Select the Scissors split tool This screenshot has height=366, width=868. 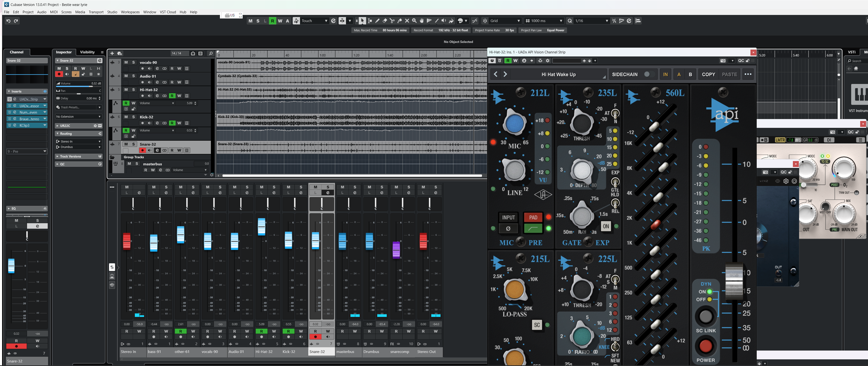(392, 21)
